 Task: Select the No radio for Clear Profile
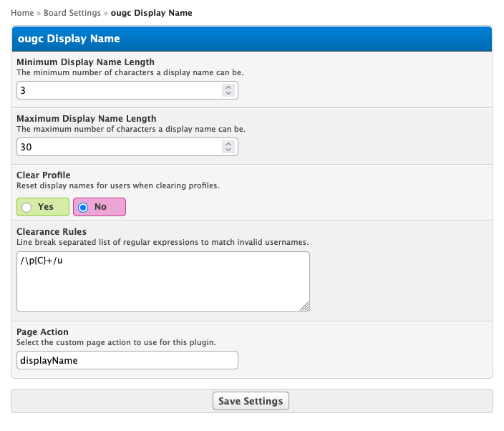[83, 207]
